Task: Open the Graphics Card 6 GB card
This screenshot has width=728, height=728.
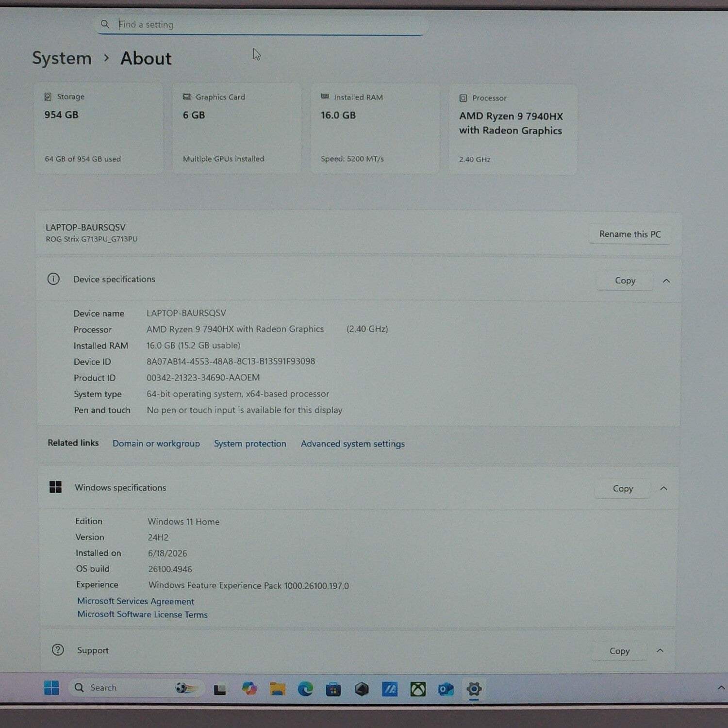Action: pos(237,128)
